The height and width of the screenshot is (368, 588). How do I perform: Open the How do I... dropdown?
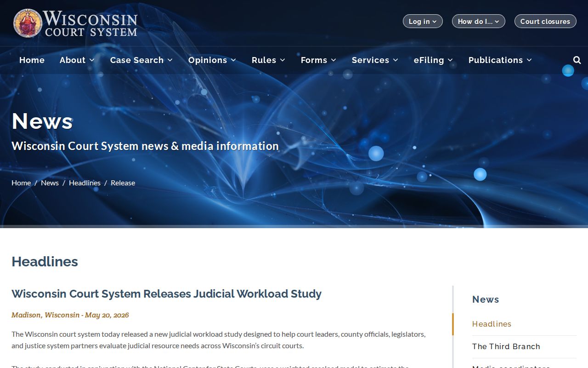click(479, 21)
